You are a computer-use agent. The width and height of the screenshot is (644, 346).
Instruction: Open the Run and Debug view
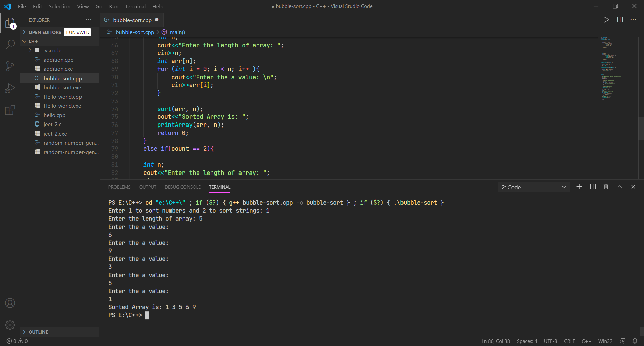pos(10,88)
